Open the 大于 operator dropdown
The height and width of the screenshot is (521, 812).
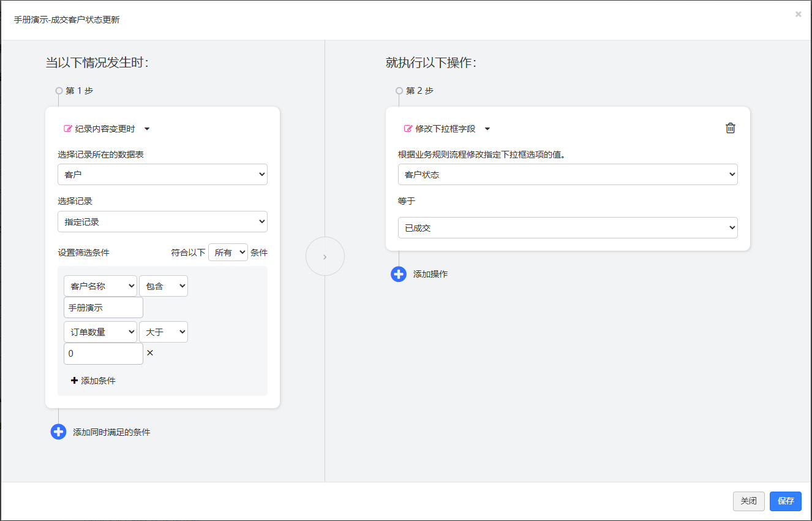[164, 332]
